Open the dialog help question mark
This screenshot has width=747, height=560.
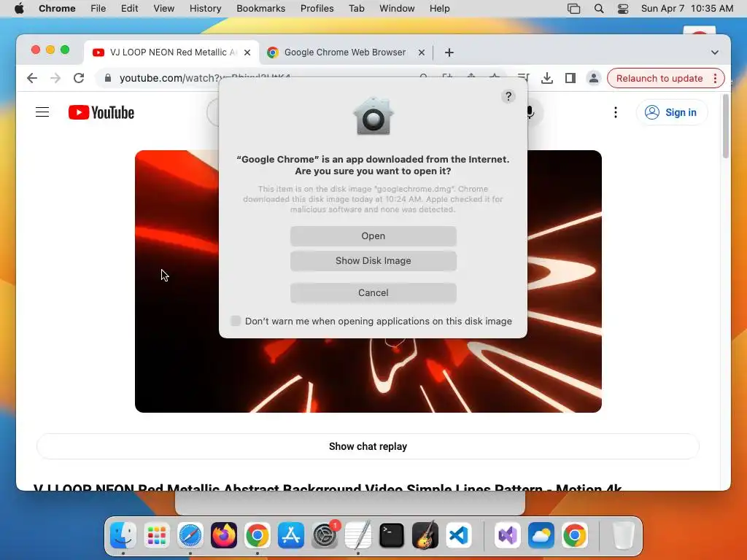tap(508, 97)
